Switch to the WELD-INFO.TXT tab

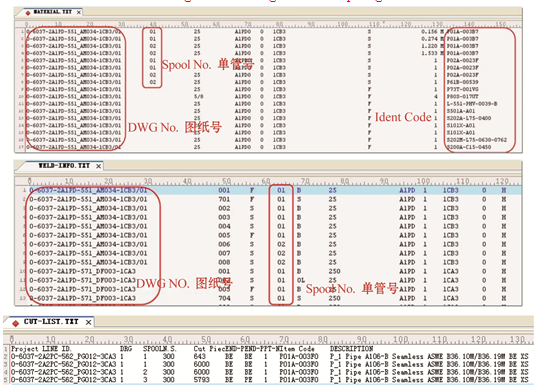pyautogui.click(x=64, y=165)
